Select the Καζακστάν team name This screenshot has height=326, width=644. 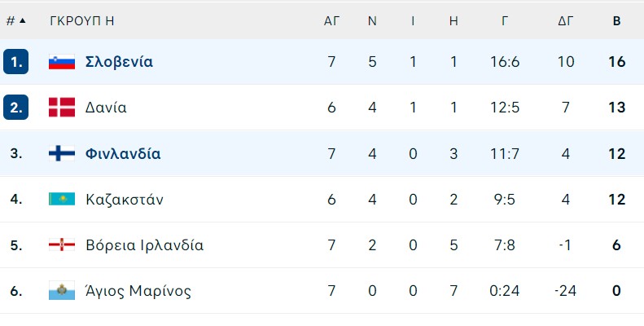click(x=125, y=200)
